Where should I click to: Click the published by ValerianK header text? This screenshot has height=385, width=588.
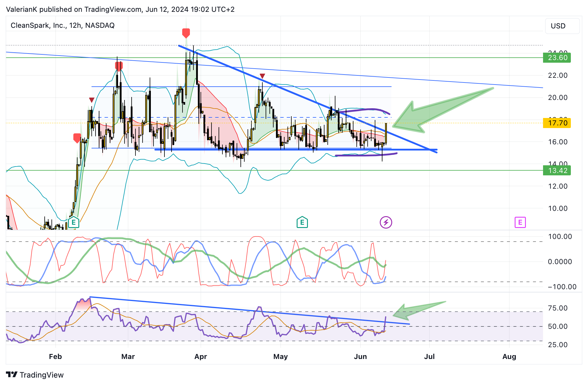[120, 9]
